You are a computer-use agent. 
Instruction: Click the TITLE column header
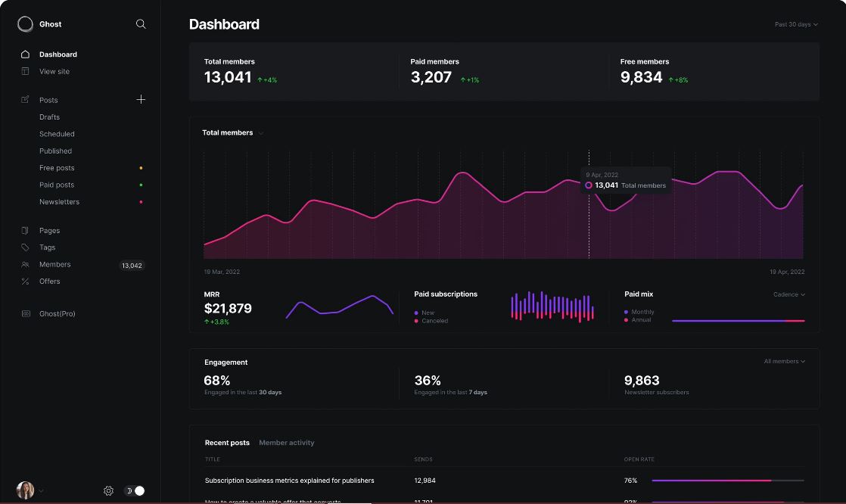click(x=212, y=459)
